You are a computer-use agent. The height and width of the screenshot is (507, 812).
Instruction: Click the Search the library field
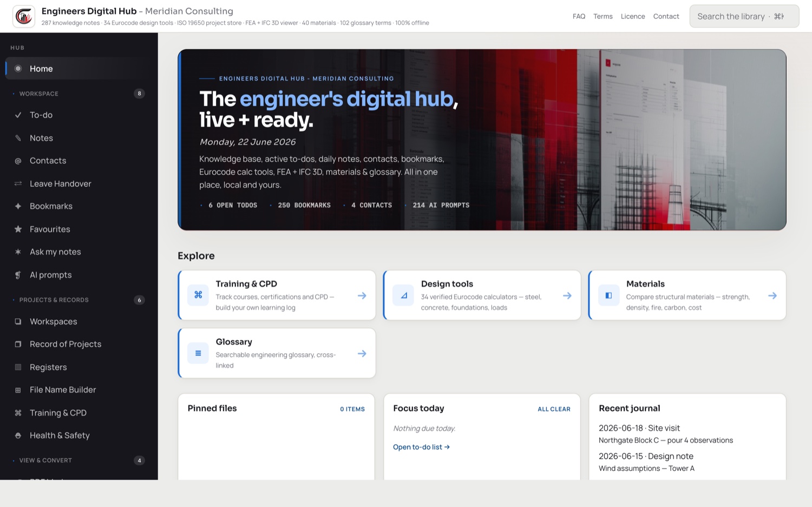[744, 16]
